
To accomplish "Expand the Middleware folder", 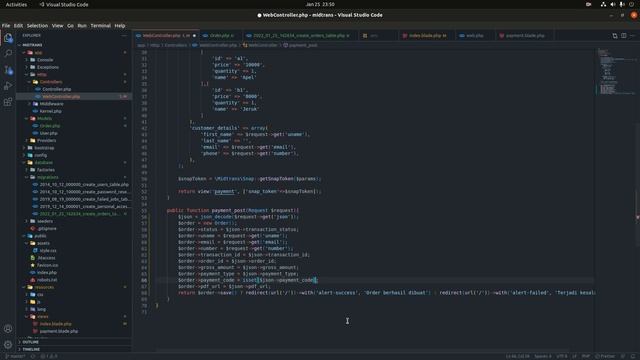I will [x=51, y=104].
